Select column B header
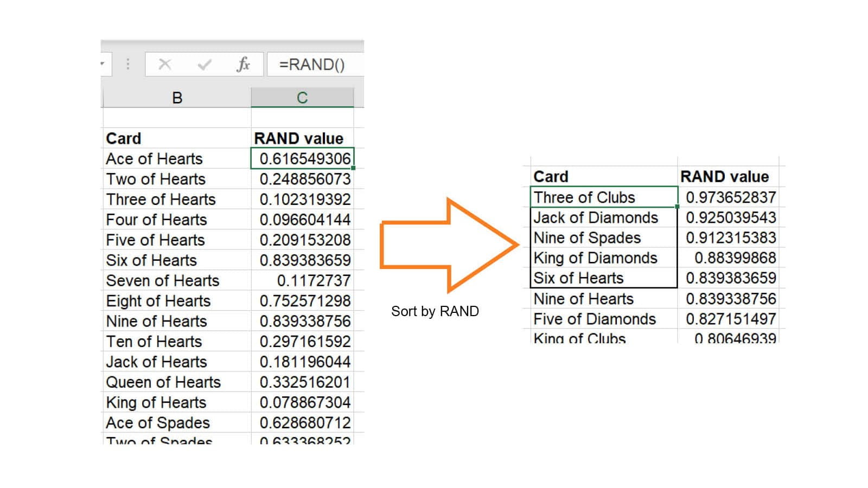The width and height of the screenshot is (868, 488). click(177, 98)
